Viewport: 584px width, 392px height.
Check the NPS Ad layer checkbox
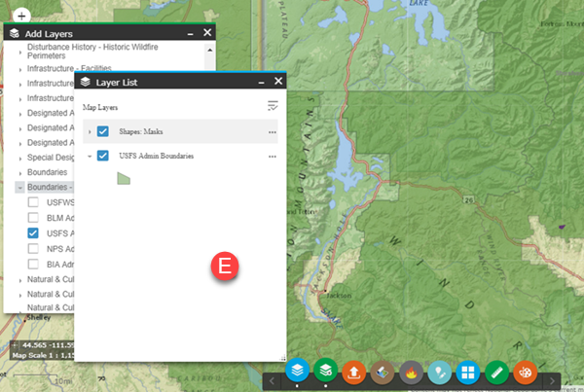pos(33,248)
